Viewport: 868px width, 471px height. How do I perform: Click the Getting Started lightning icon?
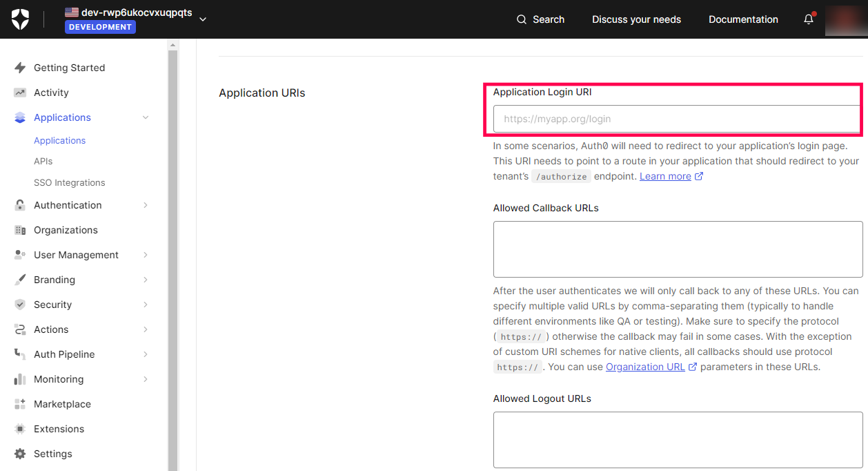click(20, 68)
